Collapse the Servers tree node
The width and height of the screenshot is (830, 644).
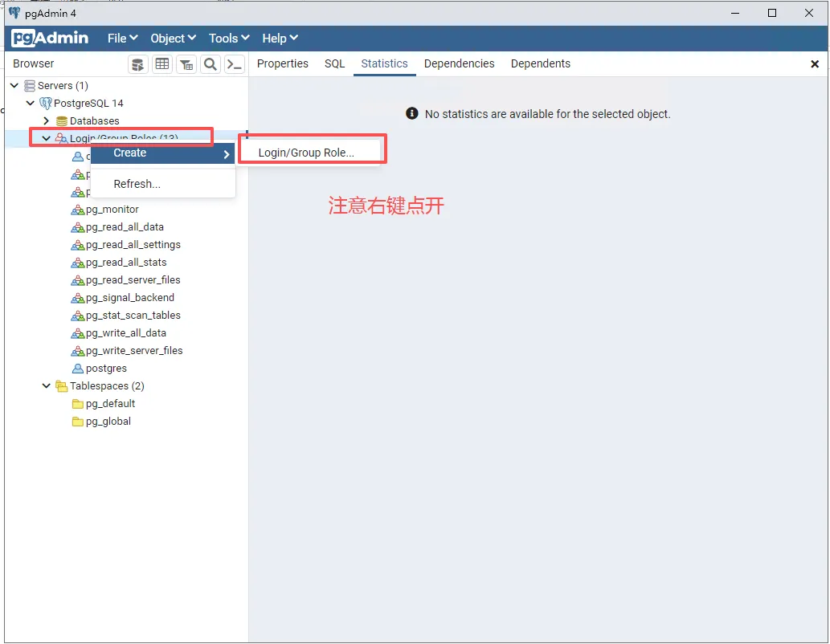[14, 85]
